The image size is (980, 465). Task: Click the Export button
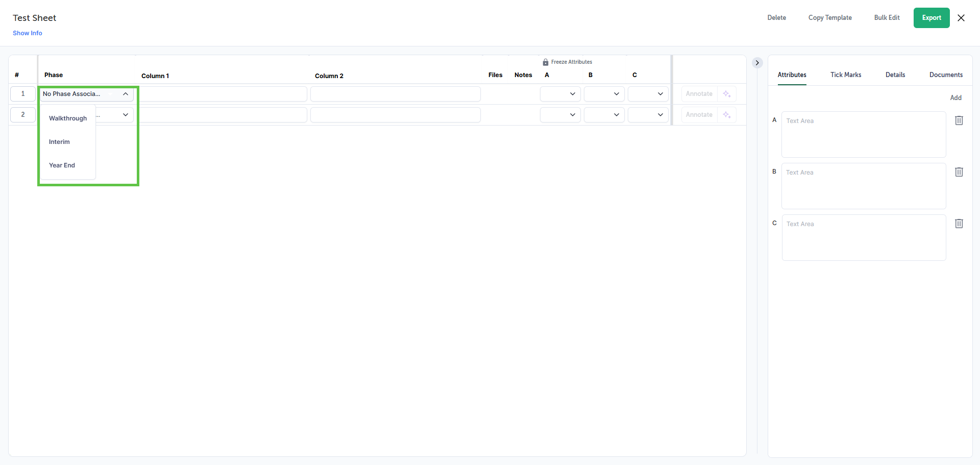(x=932, y=18)
